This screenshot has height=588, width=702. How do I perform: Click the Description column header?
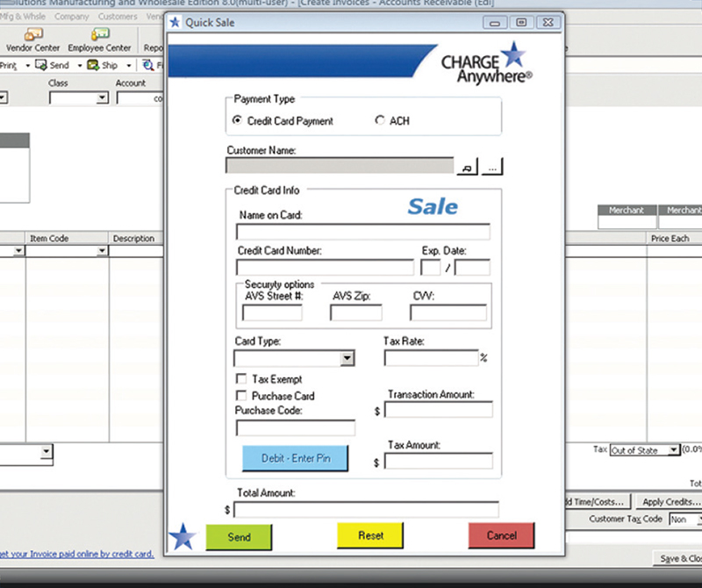[x=136, y=238]
